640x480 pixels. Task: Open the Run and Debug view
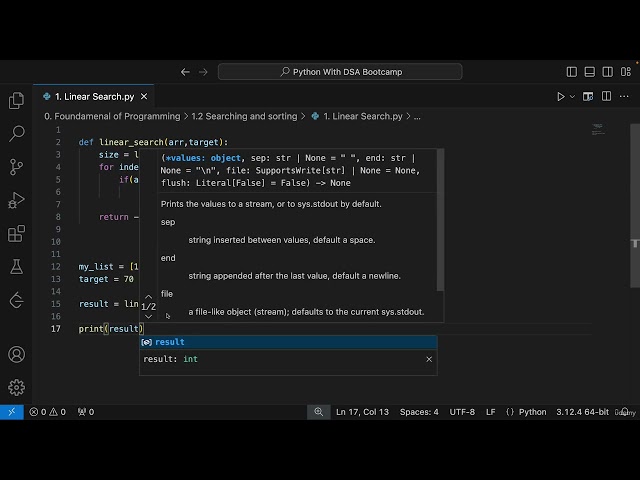[x=16, y=201]
